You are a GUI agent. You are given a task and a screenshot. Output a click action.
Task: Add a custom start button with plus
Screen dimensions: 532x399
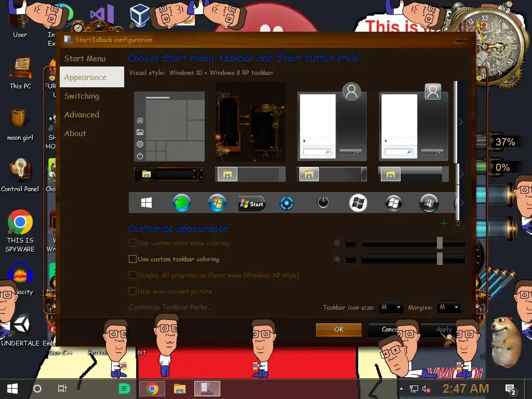click(x=444, y=223)
